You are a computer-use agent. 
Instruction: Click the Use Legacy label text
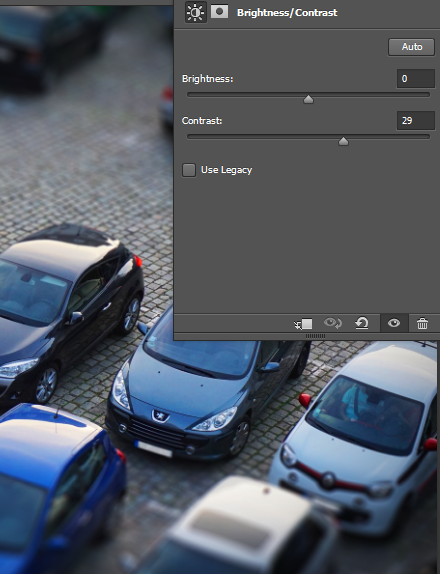pos(226,170)
